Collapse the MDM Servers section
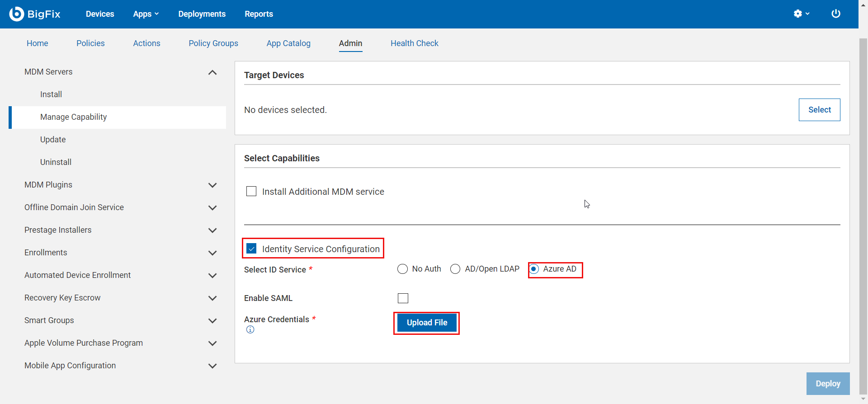 212,72
